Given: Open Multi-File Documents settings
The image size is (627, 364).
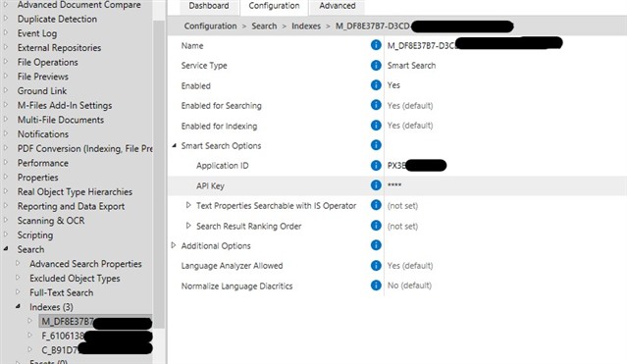Looking at the screenshot, I should tap(61, 120).
